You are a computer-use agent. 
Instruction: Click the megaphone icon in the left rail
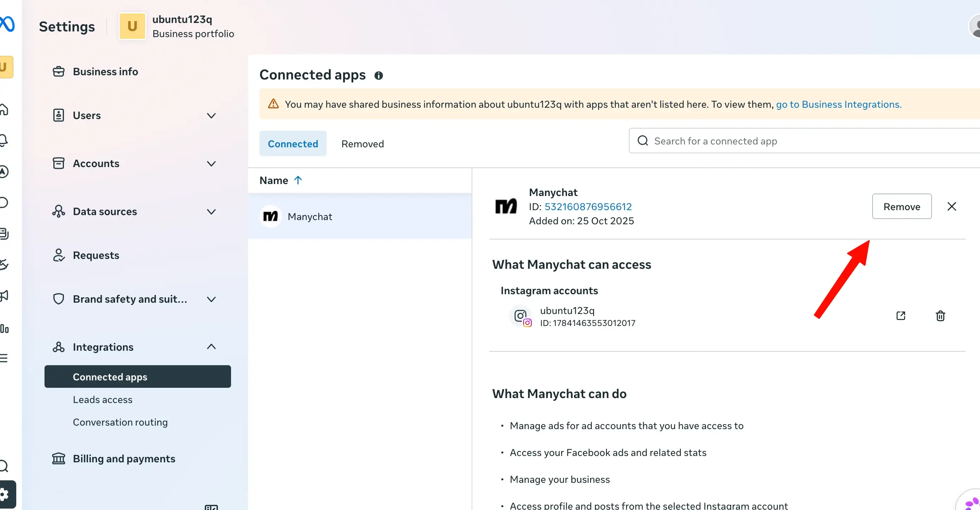pos(4,296)
